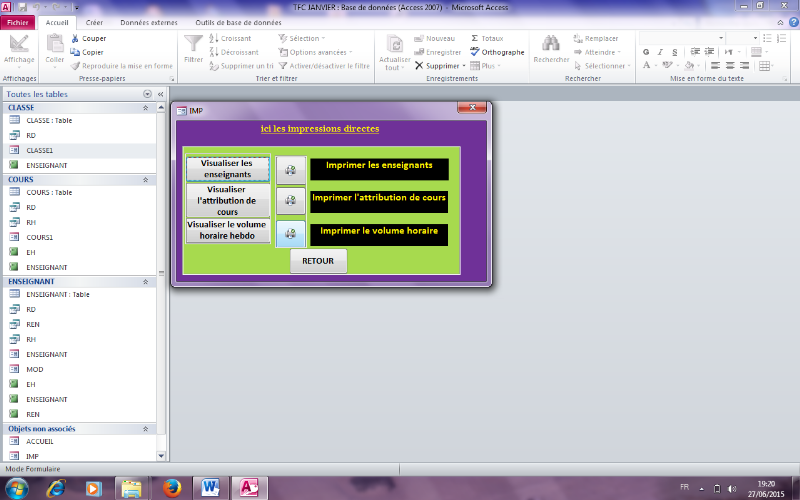Click the print icon for attribution de cours
The height and width of the screenshot is (500, 800).
[x=291, y=201]
